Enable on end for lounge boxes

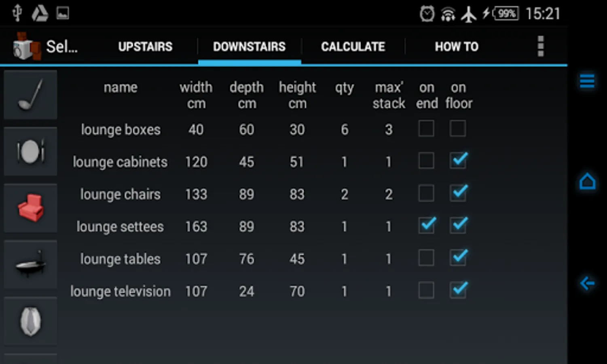click(x=426, y=129)
